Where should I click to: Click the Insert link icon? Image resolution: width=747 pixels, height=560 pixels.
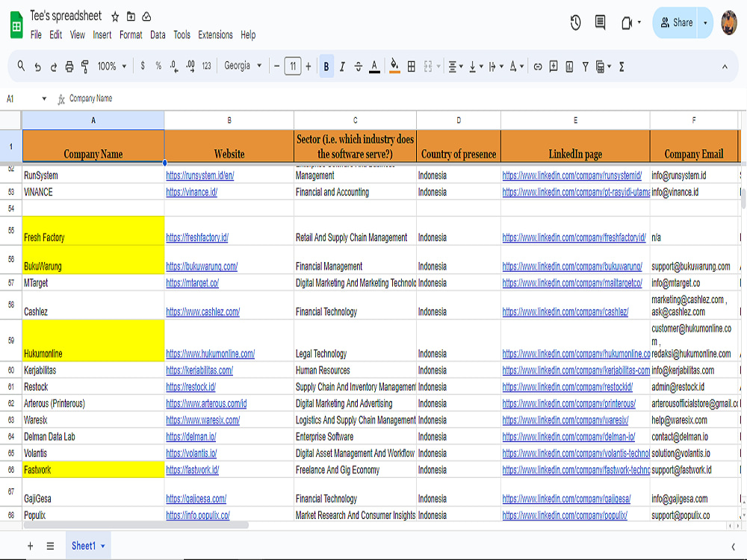point(538,66)
